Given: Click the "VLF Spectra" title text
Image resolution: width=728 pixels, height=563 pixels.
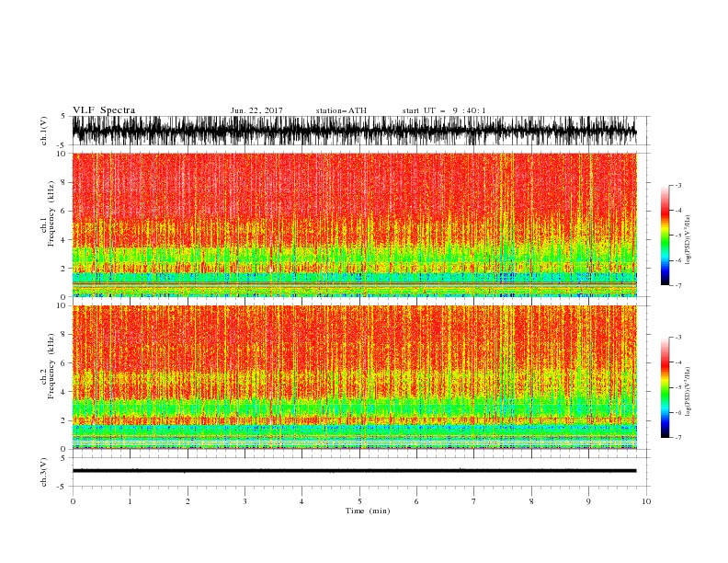Looking at the screenshot, I should point(104,110).
